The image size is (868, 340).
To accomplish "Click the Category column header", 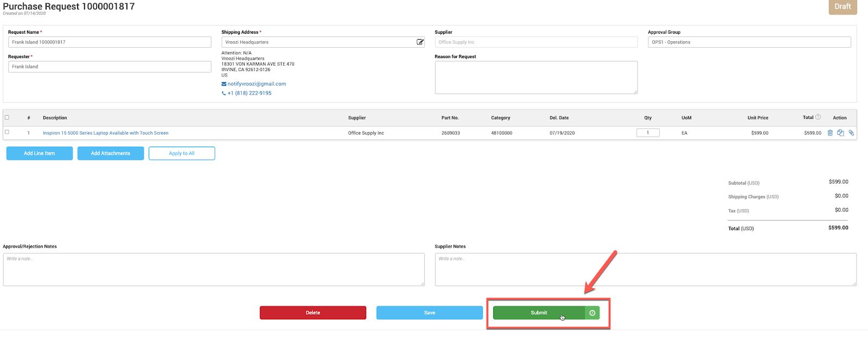I will click(500, 117).
